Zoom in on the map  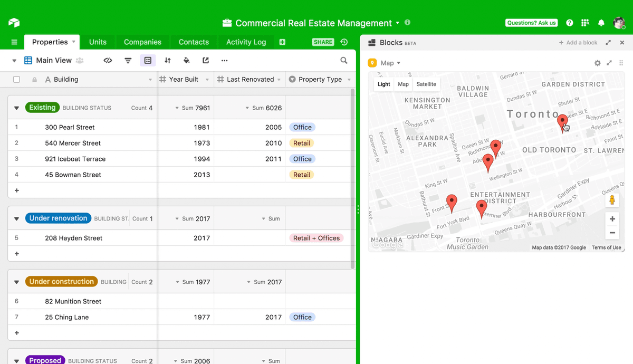(x=612, y=219)
